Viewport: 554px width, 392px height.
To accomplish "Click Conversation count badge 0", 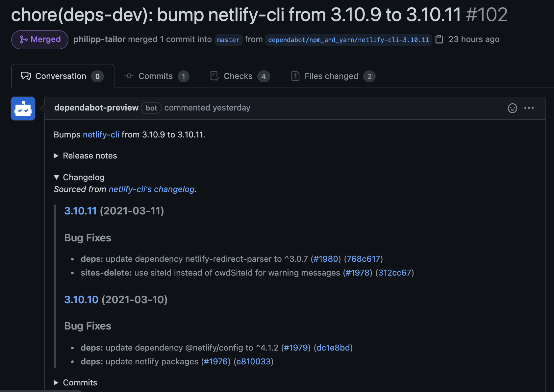I will [97, 76].
